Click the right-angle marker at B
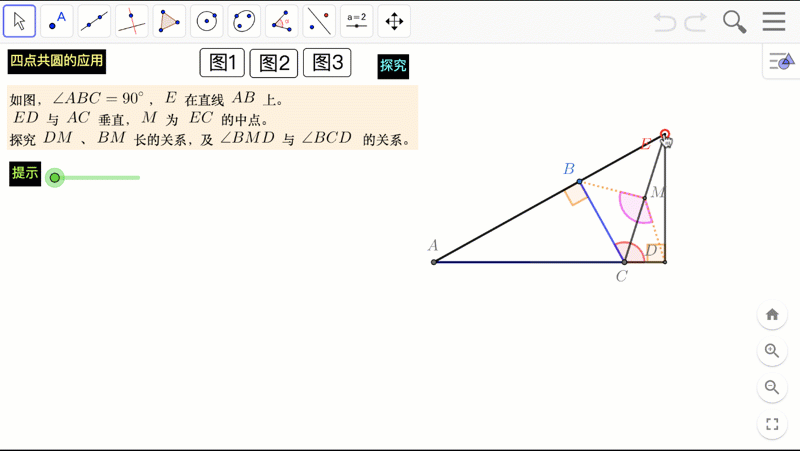800x451 pixels. click(x=576, y=195)
